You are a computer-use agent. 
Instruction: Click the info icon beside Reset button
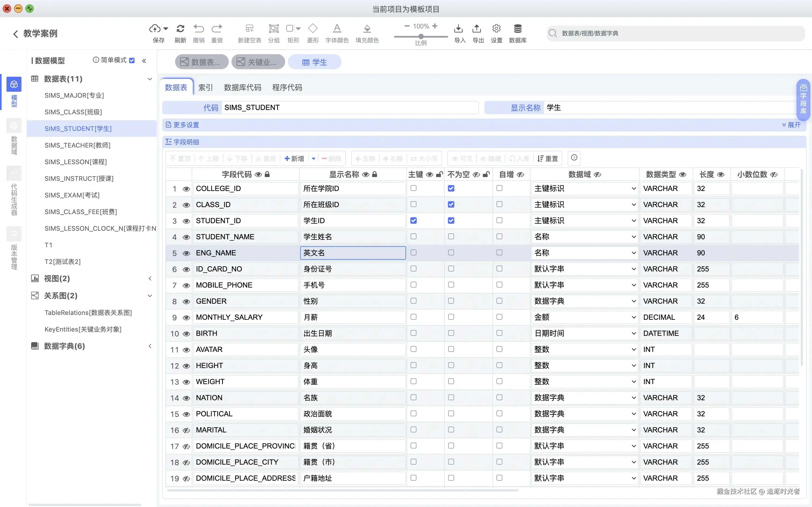574,158
